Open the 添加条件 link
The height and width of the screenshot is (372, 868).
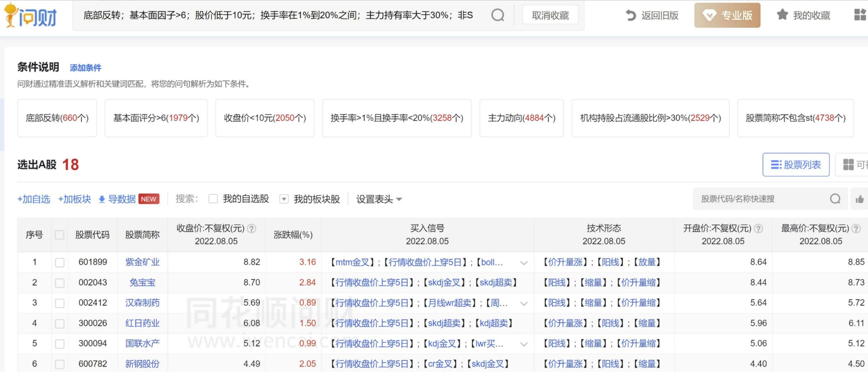coord(86,67)
